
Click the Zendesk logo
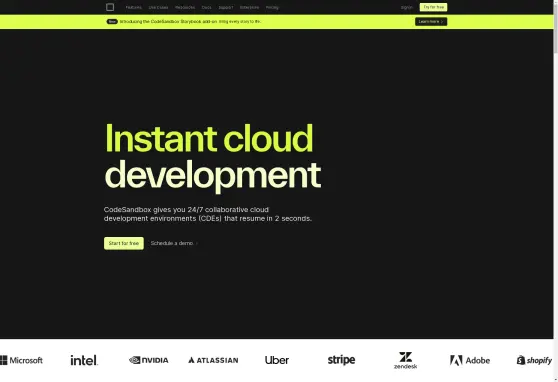[405, 360]
